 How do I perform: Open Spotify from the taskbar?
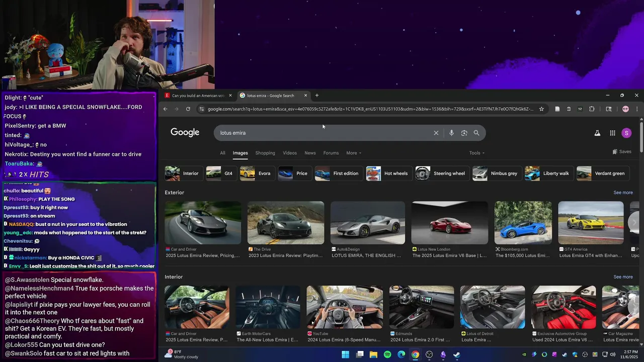pyautogui.click(x=387, y=354)
